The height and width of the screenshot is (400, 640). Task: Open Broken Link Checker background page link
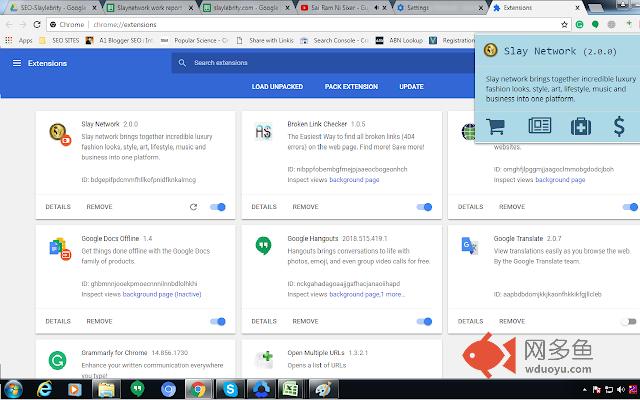(x=354, y=180)
